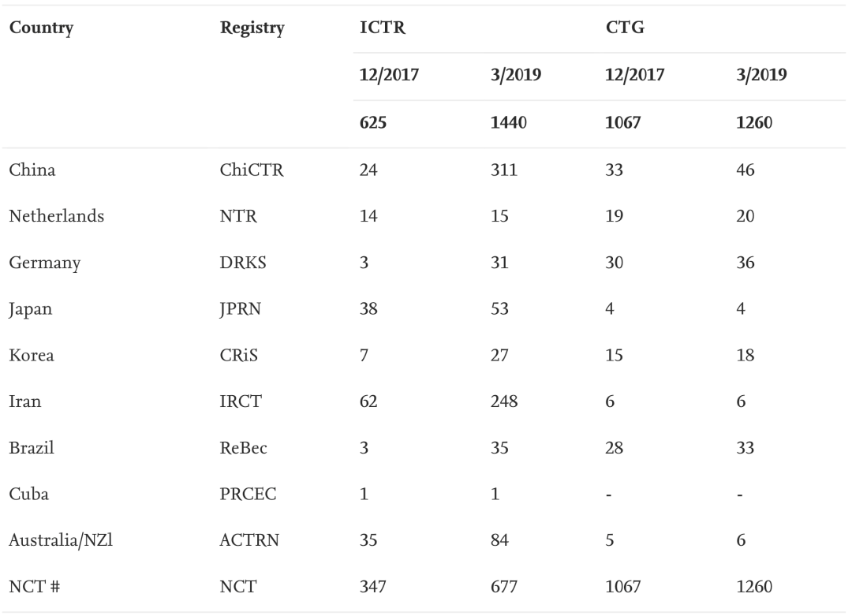
Task: Select the Brazil country cell
Action: pyautogui.click(x=32, y=447)
